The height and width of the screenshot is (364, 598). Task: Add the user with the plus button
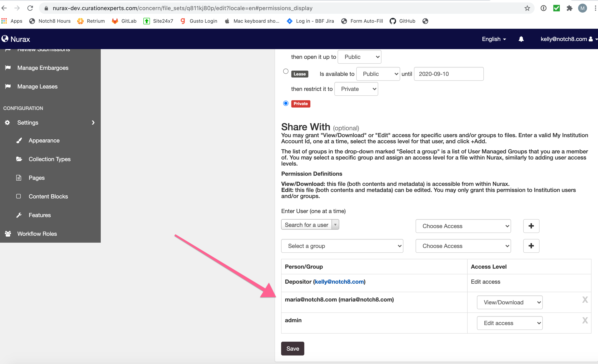coord(531,226)
